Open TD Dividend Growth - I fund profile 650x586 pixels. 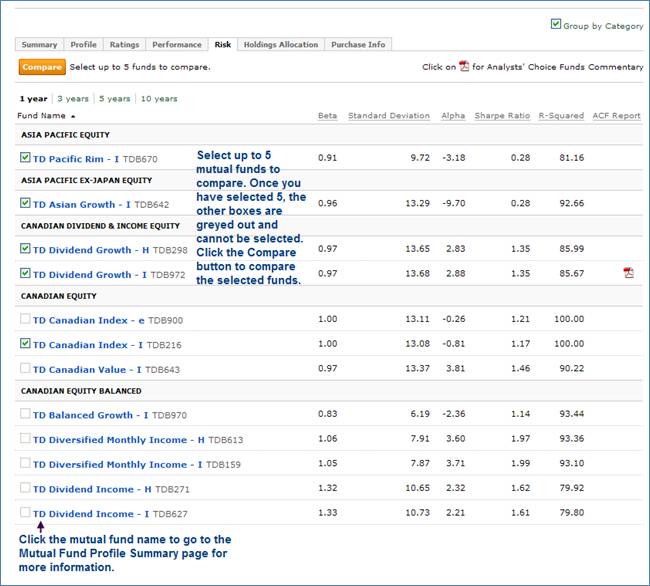[90, 275]
